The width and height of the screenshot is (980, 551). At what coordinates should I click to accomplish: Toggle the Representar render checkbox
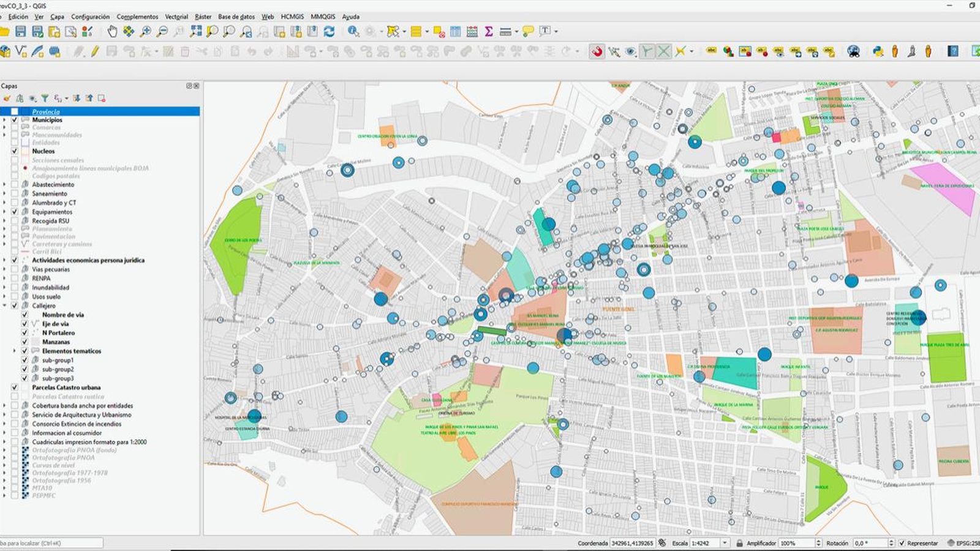coord(902,543)
